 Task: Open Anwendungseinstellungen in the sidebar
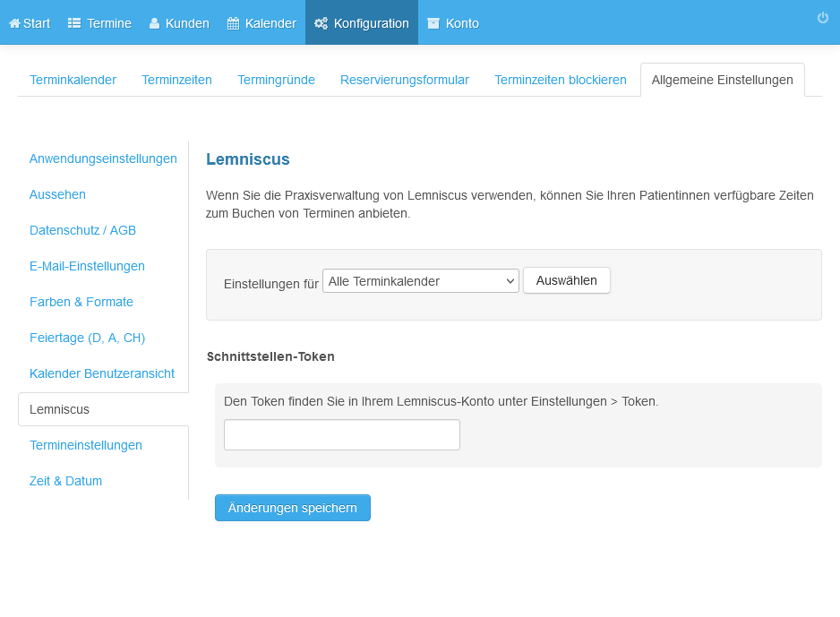(103, 159)
